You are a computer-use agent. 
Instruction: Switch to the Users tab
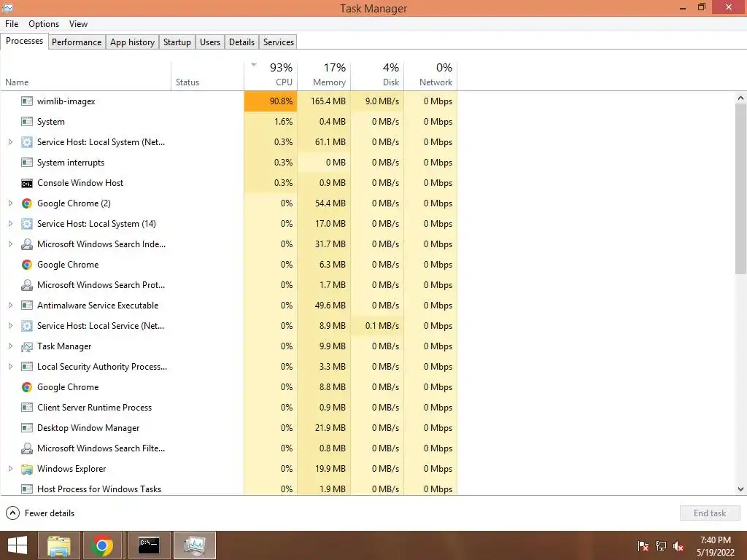(210, 42)
